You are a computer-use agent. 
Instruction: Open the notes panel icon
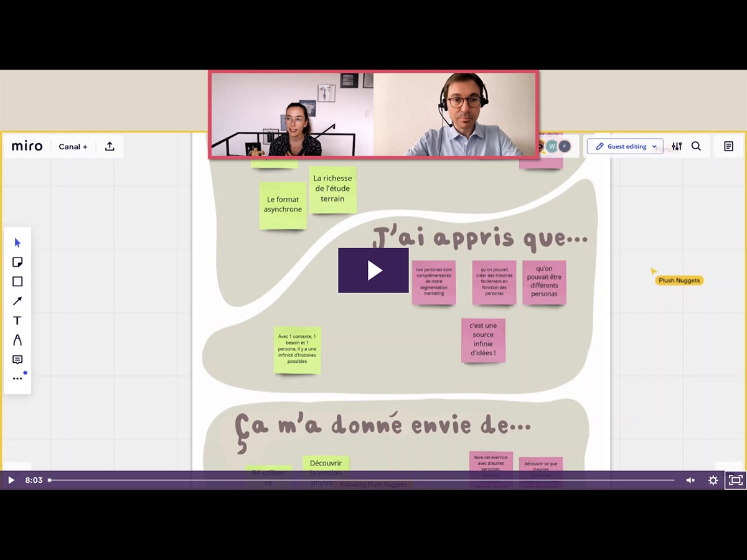click(x=728, y=146)
